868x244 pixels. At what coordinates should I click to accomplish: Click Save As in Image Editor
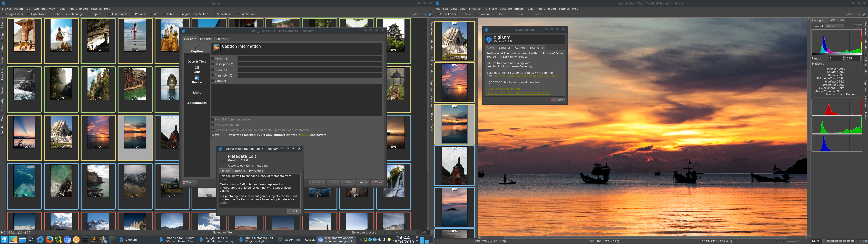[x=483, y=14]
